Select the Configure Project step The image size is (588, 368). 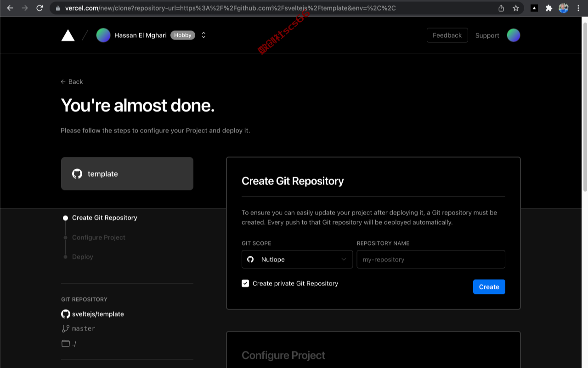[x=98, y=237]
